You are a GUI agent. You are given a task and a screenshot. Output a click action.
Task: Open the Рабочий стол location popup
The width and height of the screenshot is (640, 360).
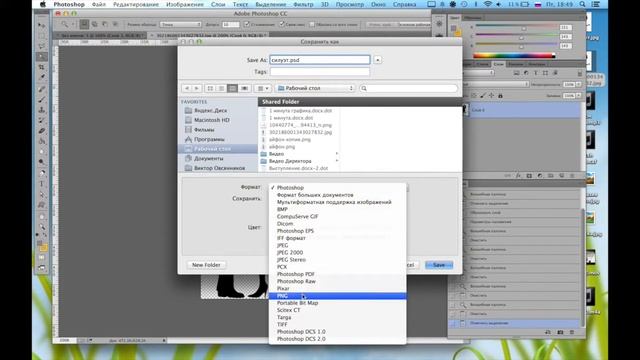315,88
